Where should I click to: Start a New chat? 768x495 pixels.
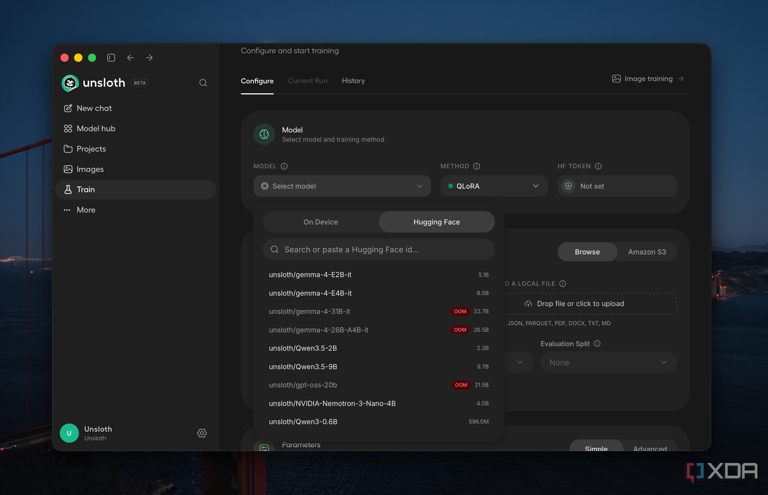pos(136,108)
